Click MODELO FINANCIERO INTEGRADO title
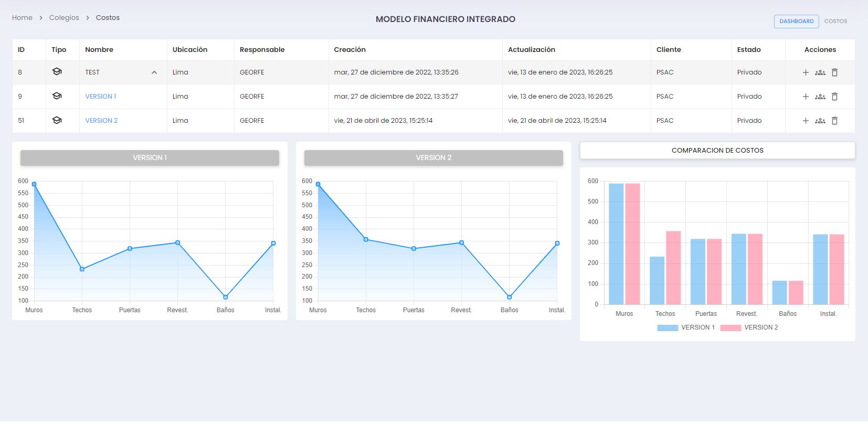Screen dimensions: 868x424 pos(446,19)
